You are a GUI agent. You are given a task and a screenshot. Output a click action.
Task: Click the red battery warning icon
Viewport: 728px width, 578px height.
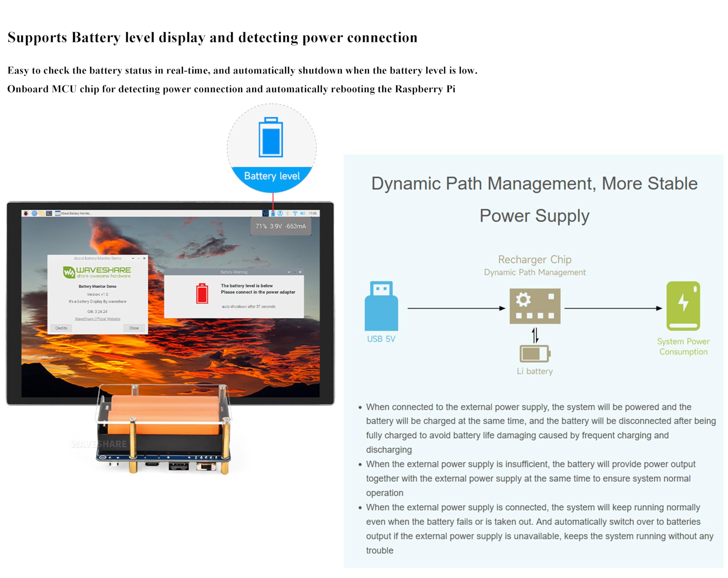pyautogui.click(x=202, y=293)
